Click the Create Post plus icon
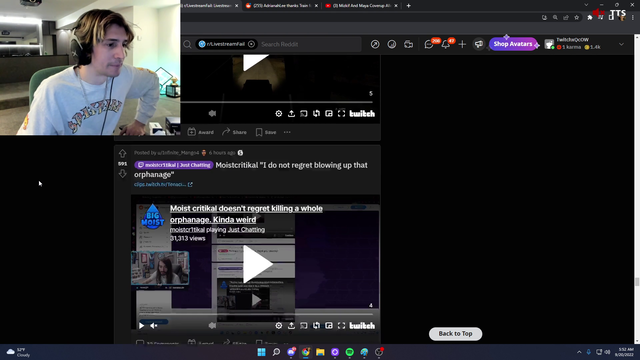Viewport: 640px width, 360px height. (462, 44)
